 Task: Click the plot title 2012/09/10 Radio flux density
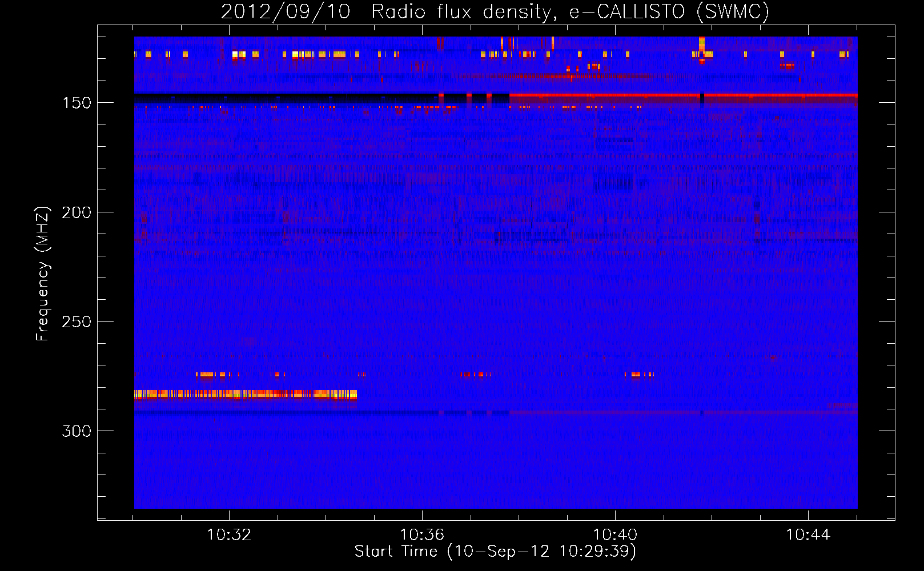click(x=495, y=11)
